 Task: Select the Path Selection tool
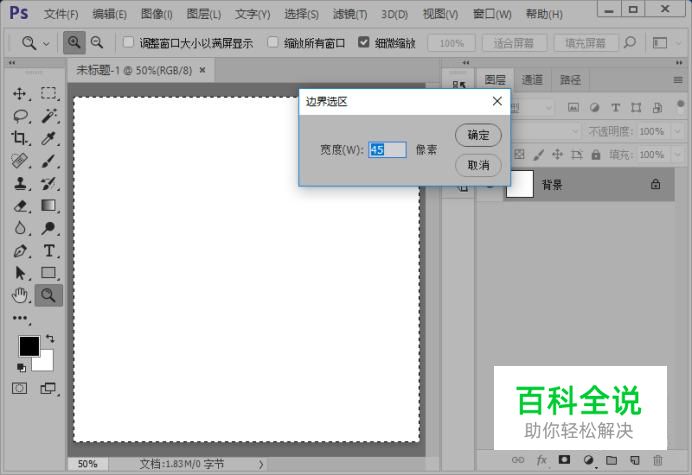pyautogui.click(x=20, y=273)
